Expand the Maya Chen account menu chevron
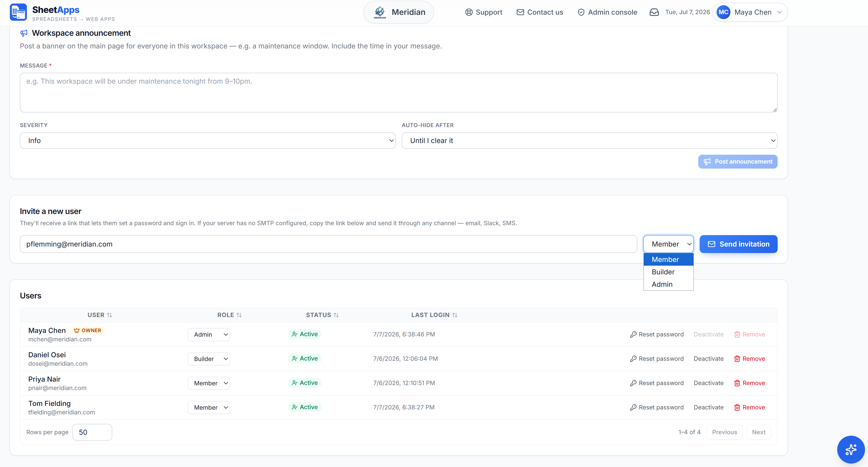The image size is (868, 467). pos(779,12)
